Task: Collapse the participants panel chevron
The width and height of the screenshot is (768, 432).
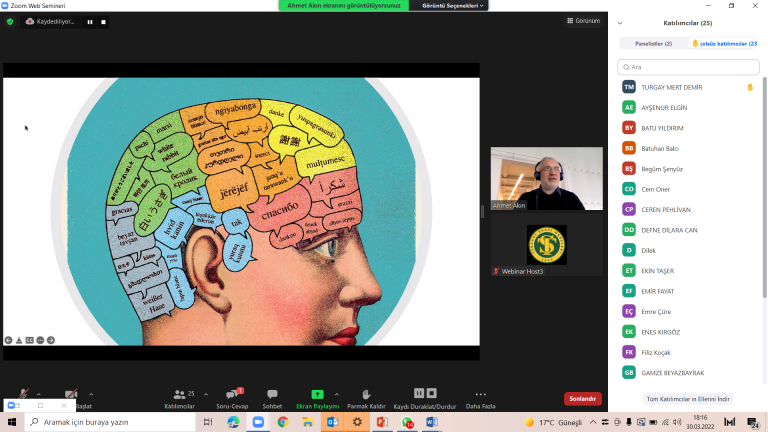Action: pyautogui.click(x=620, y=23)
